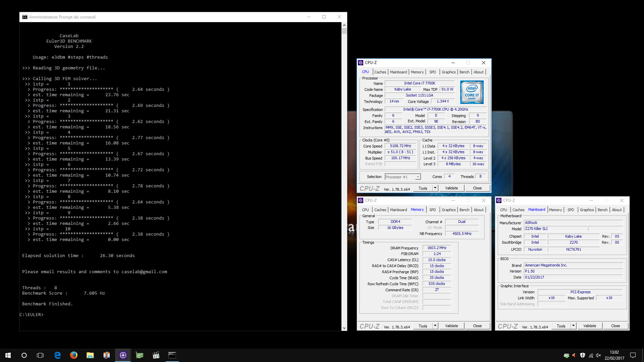Launch Firefox from the taskbar
This screenshot has height=362, width=644.
73,355
